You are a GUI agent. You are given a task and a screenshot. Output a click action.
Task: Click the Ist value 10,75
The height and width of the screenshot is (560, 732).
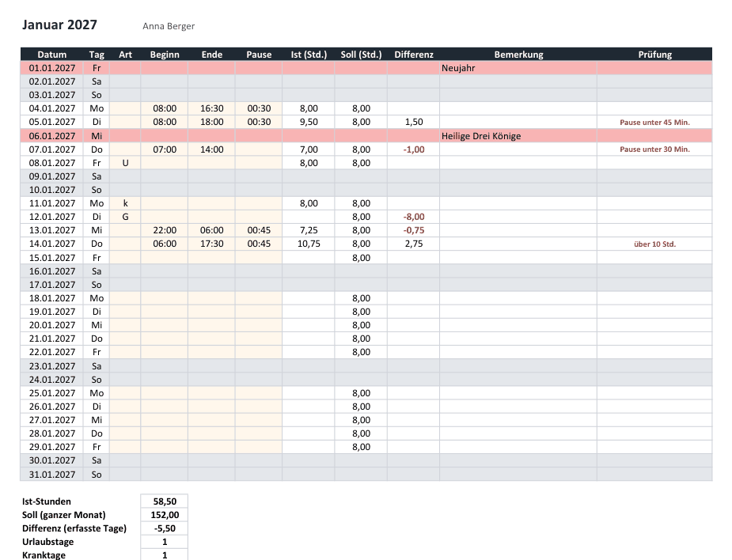tap(309, 244)
